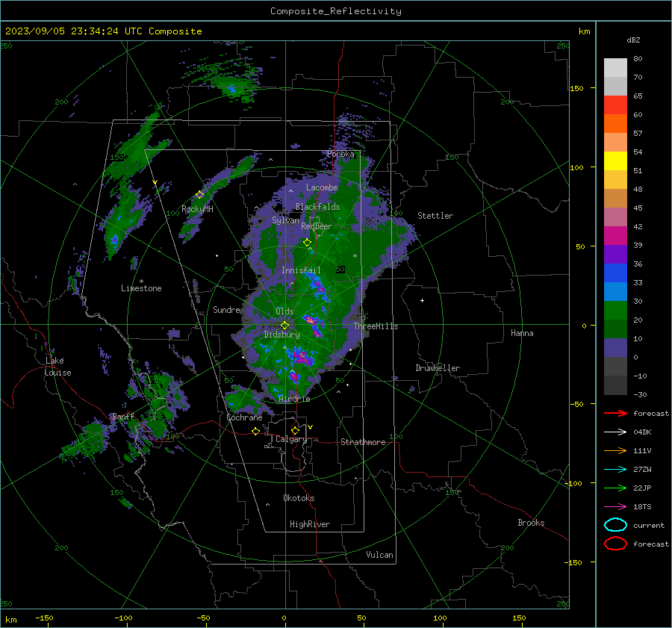This screenshot has height=628, width=672.
Task: Click the Lake Louise label
Action: coord(57,367)
